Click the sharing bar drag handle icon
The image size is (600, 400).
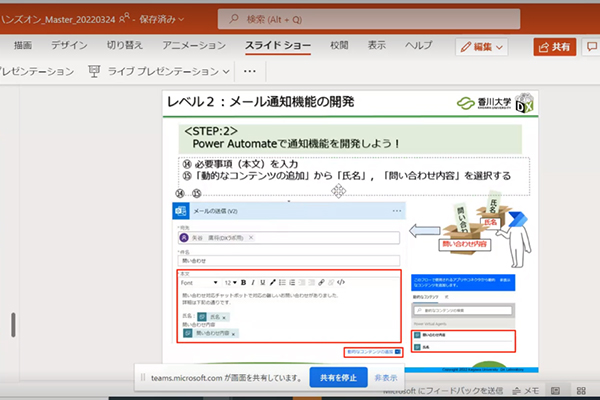click(x=143, y=377)
